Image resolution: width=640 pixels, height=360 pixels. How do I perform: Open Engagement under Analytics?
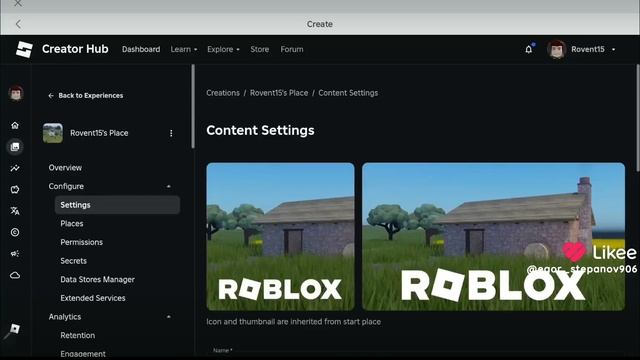click(83, 354)
